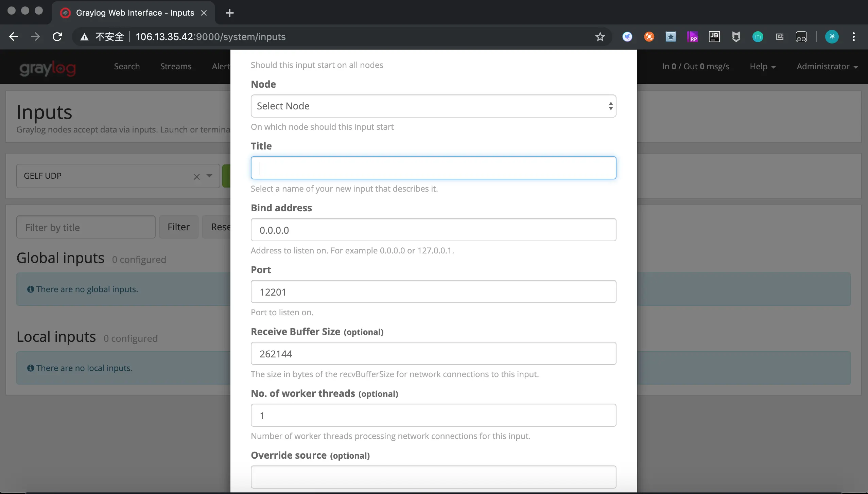The width and height of the screenshot is (868, 494).
Task: Click into the Title input field
Action: [x=433, y=168]
